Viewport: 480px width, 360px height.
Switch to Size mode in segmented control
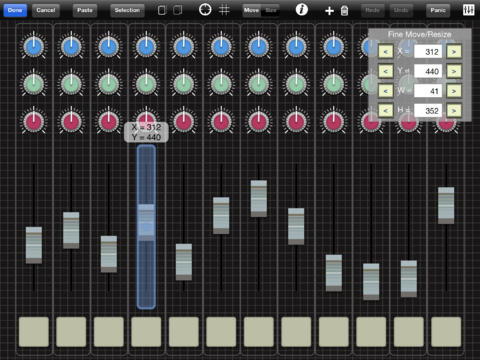pos(271,10)
